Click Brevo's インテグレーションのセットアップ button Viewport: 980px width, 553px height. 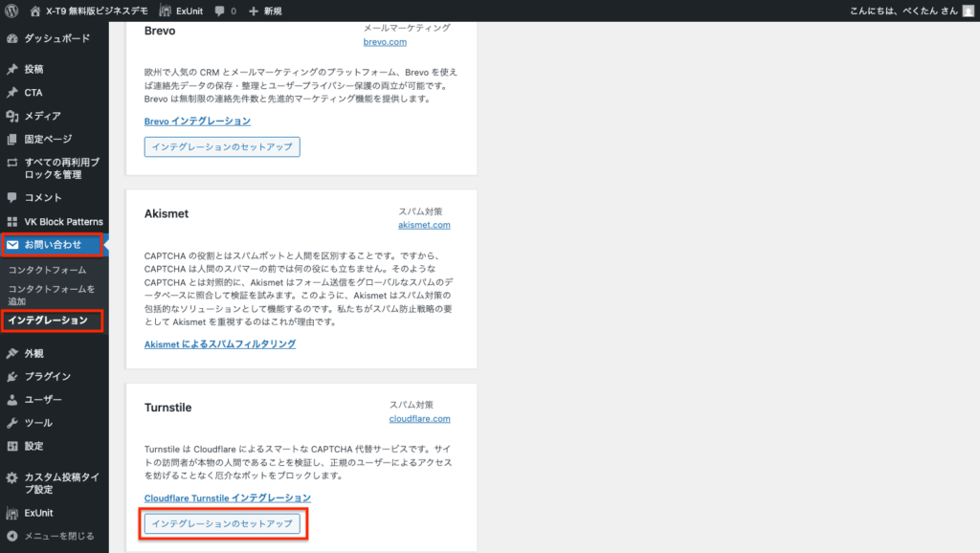pyautogui.click(x=222, y=146)
